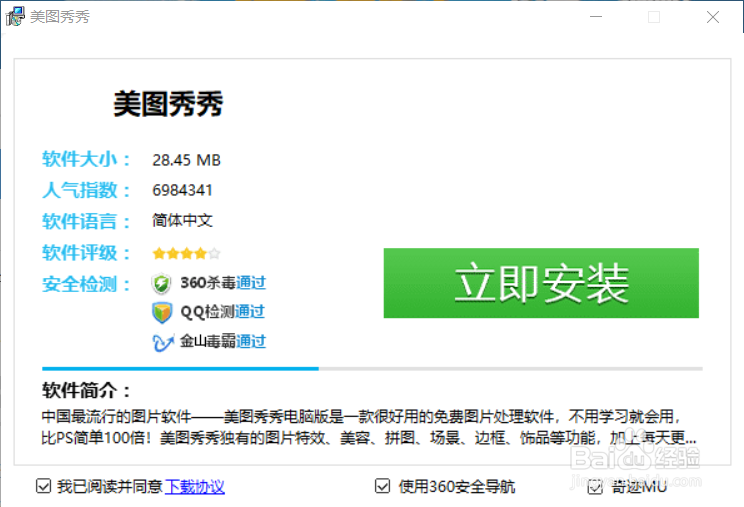The image size is (744, 507).
Task: Click the 美图秀秀 heading
Action: coord(168,103)
